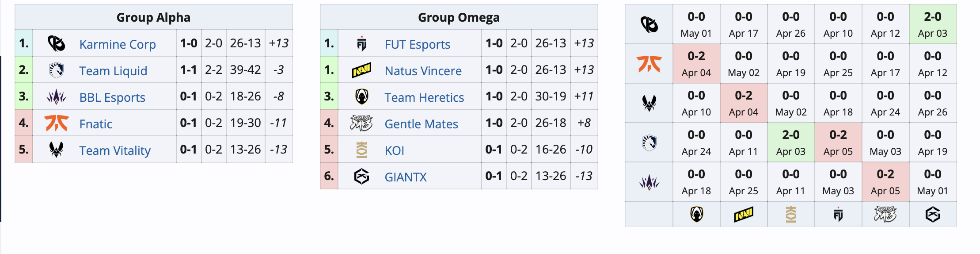Open the Team Vitality team link
The height and width of the screenshot is (254, 980).
tap(115, 150)
